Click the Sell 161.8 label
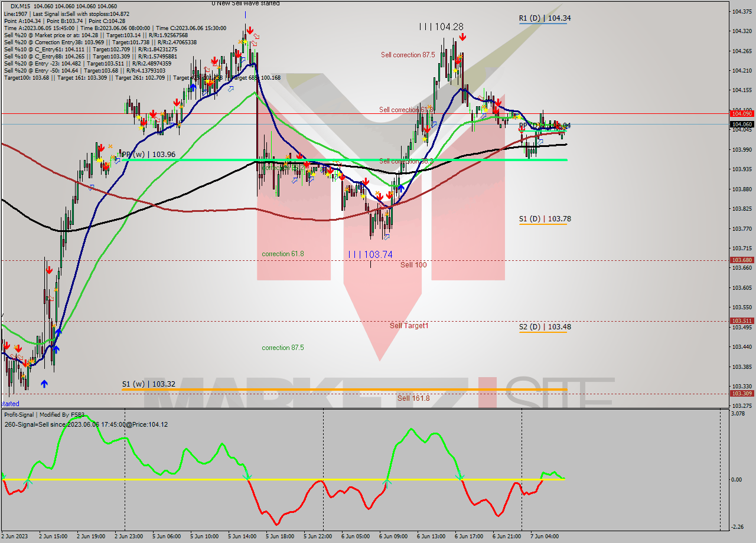The height and width of the screenshot is (543, 756). (x=413, y=398)
